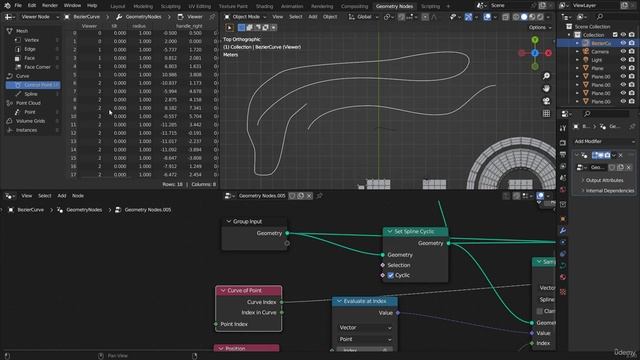This screenshot has height=360, width=640.
Task: Click the pin icon in the spreadsheet header
Action: [212, 17]
